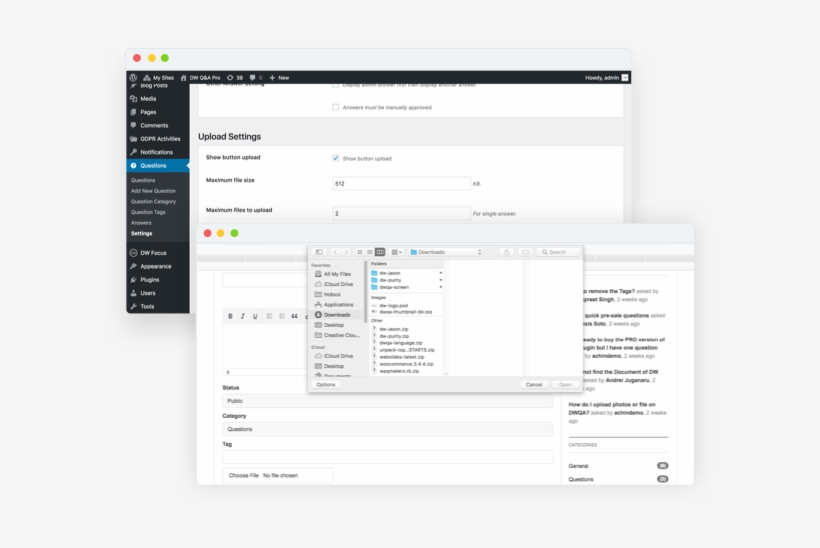The width and height of the screenshot is (820, 548).
Task: Insert numbered list in question editor
Action: [282, 316]
